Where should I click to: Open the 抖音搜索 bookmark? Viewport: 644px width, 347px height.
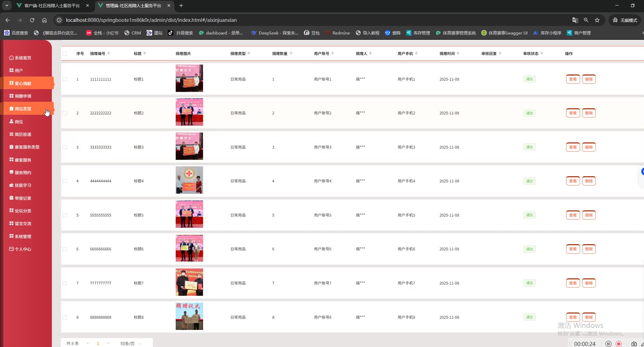[180, 33]
